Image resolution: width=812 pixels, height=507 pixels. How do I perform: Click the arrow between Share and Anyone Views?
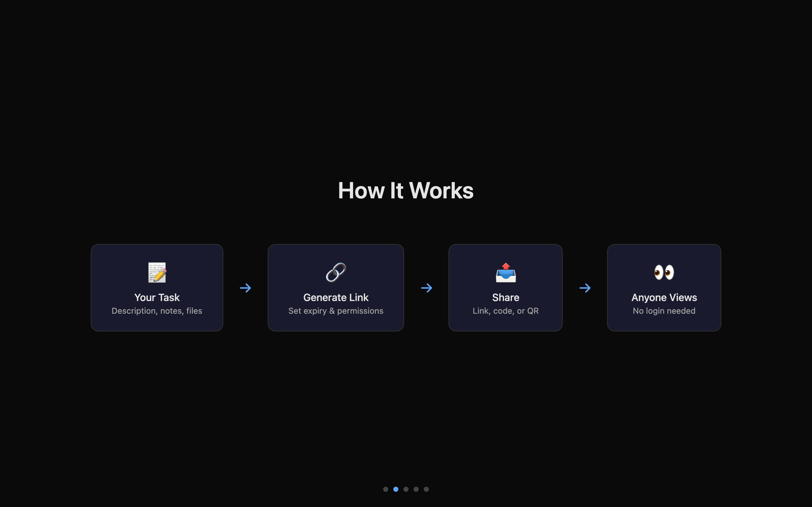click(585, 288)
